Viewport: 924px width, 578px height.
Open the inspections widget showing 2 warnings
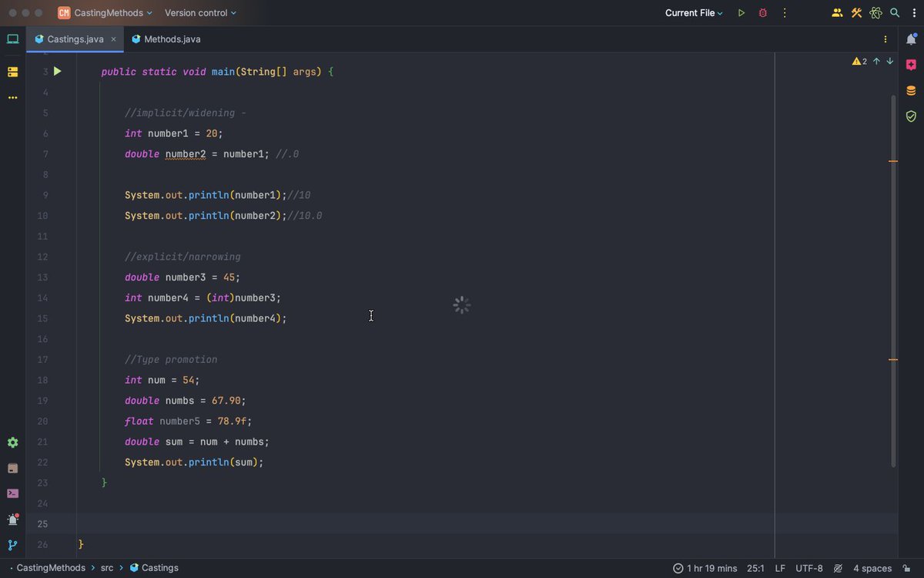(x=859, y=62)
